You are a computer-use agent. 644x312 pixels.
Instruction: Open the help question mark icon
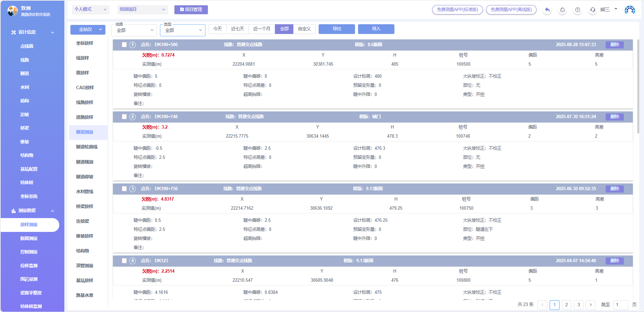[578, 10]
